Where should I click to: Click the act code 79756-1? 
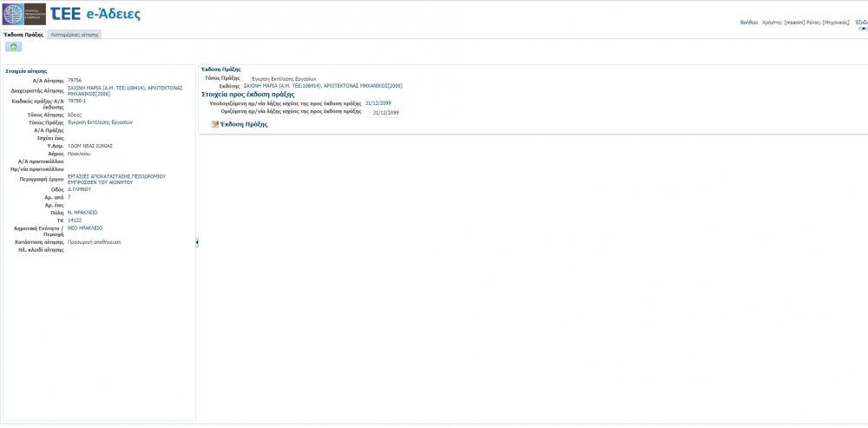[76, 101]
